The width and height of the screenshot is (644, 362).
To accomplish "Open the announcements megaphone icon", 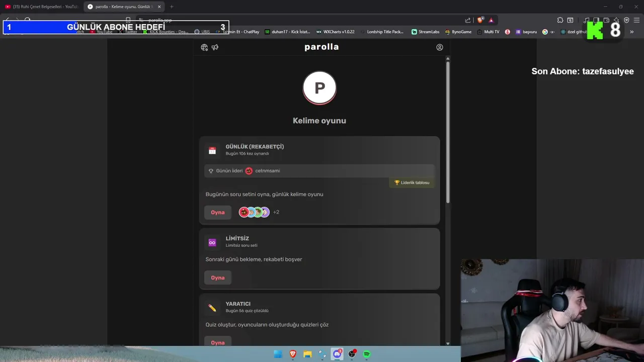I will coord(215,47).
